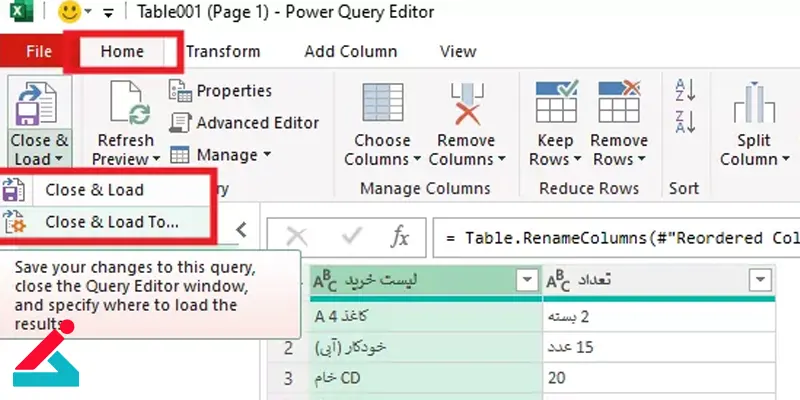Screen dimensions: 800x400
Task: Open filter dropdown of لیست خرید column
Action: tap(527, 280)
